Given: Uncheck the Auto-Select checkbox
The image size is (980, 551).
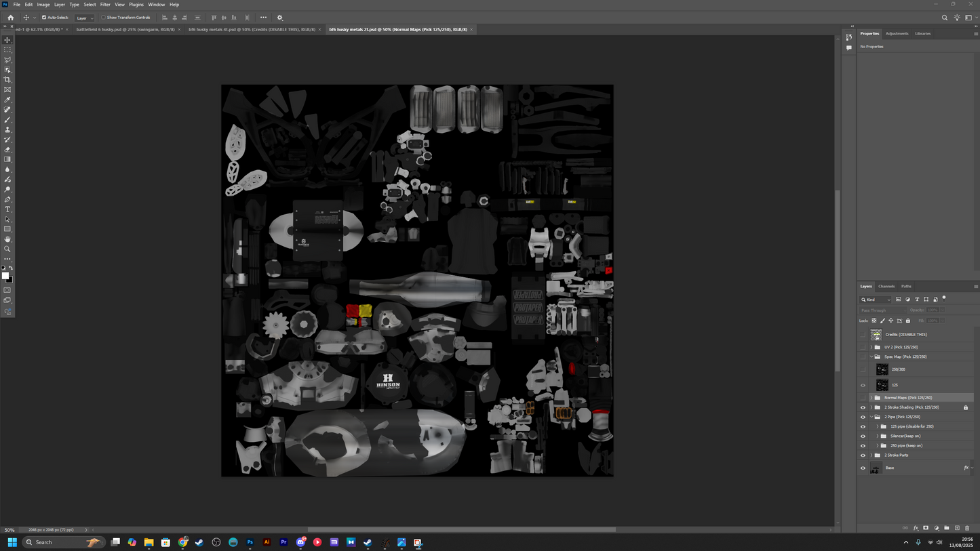Looking at the screenshot, I should point(44,18).
